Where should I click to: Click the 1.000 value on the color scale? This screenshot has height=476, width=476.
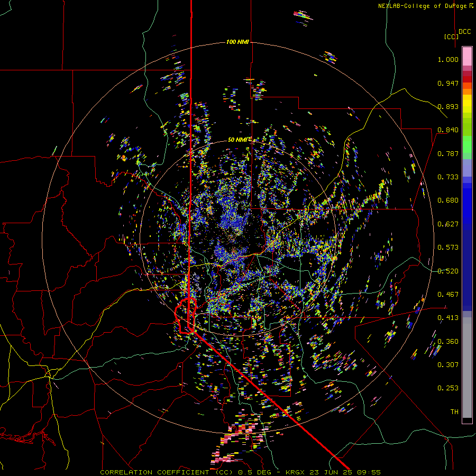[448, 59]
